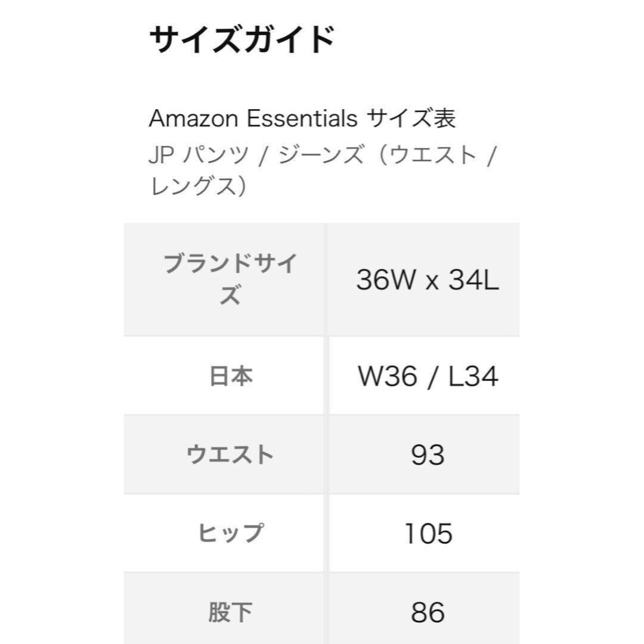Select the ブランドサイズ row label
Viewport: 644px width, 644px height.
[x=230, y=279]
